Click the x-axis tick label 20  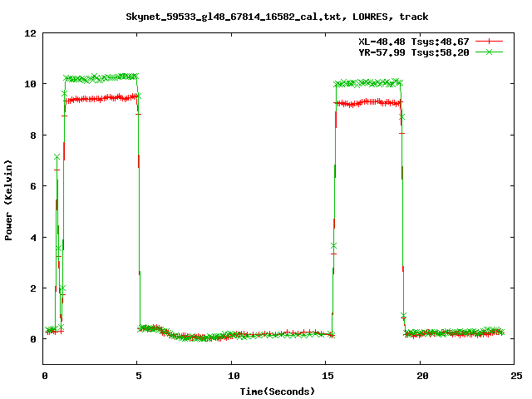(422, 376)
